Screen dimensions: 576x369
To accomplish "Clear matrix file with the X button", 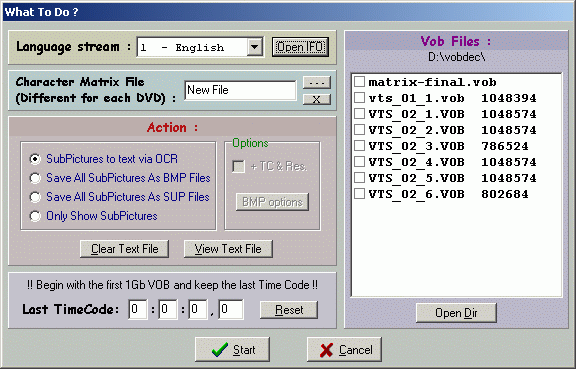I will click(317, 99).
